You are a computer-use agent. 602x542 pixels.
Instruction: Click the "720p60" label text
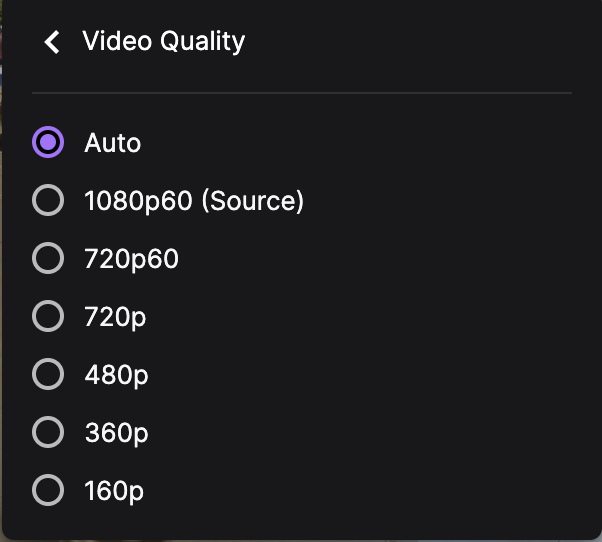click(x=131, y=259)
